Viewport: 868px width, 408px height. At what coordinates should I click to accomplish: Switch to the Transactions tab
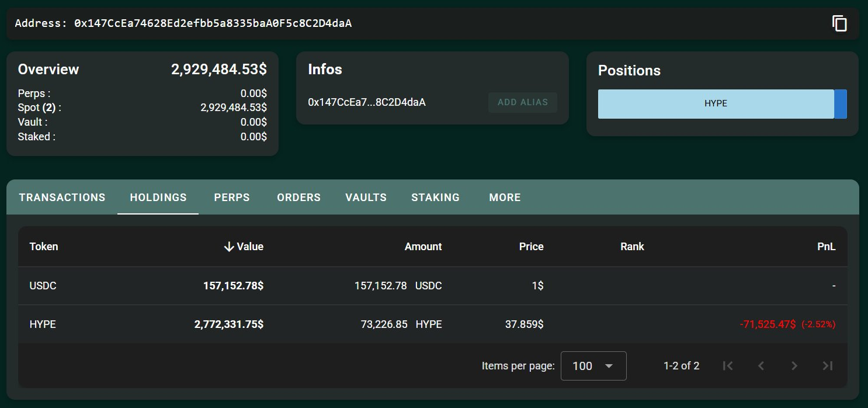[x=62, y=198]
